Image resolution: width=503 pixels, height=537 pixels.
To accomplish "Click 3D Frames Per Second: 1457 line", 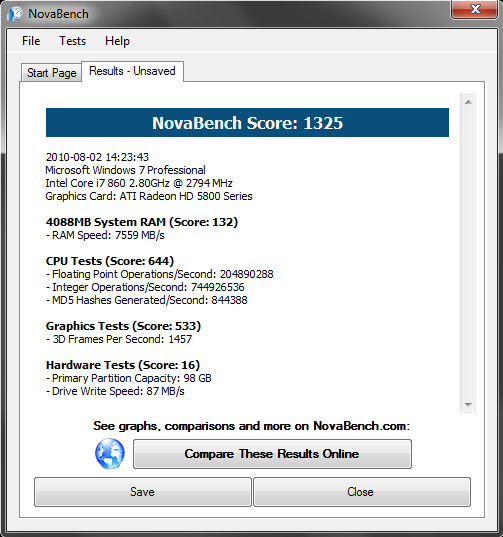I will click(119, 339).
